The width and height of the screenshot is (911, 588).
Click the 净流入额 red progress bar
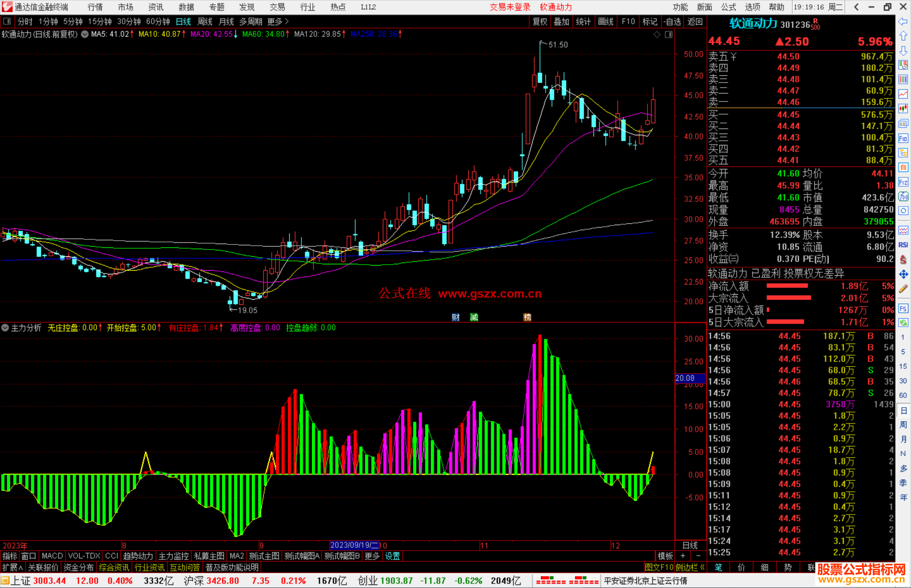coord(787,286)
